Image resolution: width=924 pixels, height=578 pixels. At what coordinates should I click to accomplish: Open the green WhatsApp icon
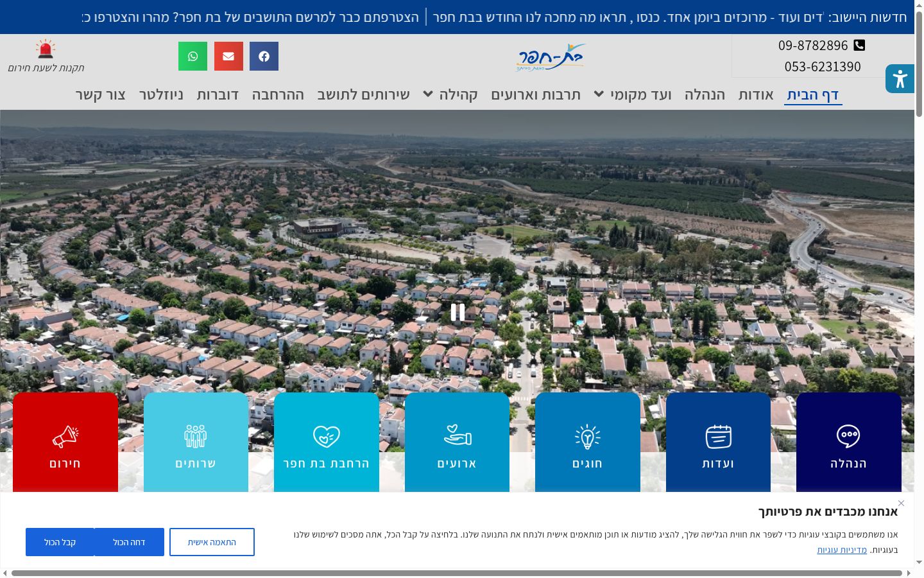tap(193, 56)
